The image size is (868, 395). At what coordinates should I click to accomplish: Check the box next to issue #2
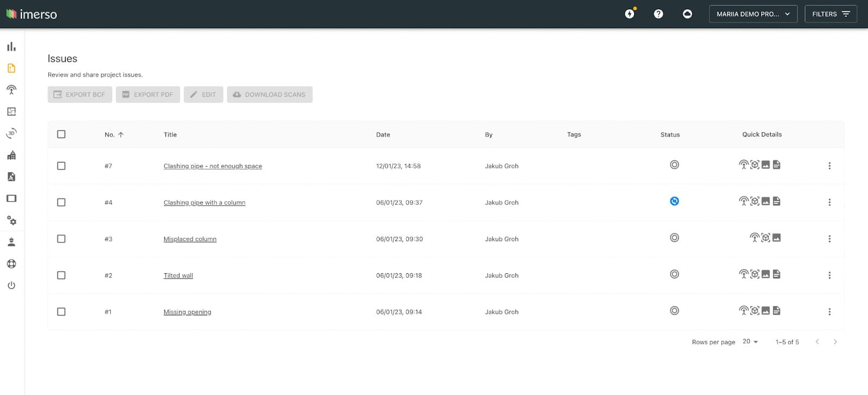click(x=61, y=275)
